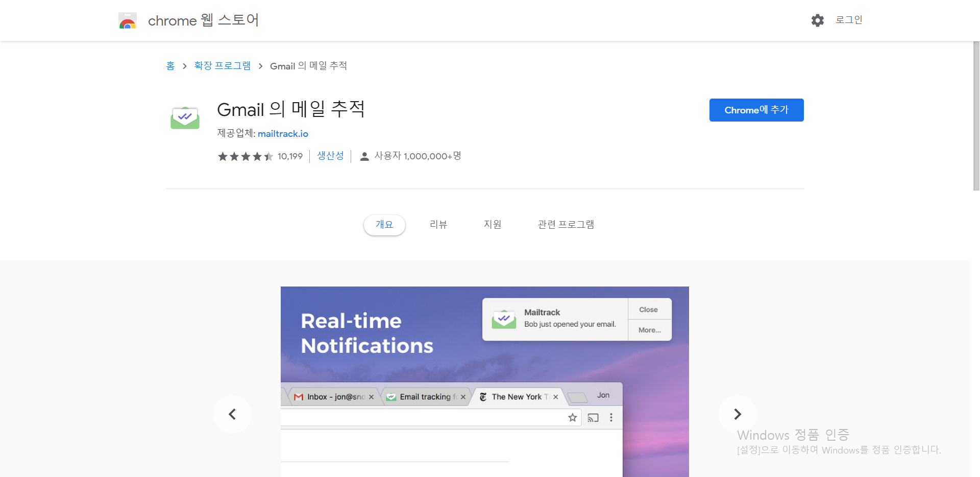Image resolution: width=980 pixels, height=477 pixels.
Task: Select the 개요 tab
Action: point(384,225)
